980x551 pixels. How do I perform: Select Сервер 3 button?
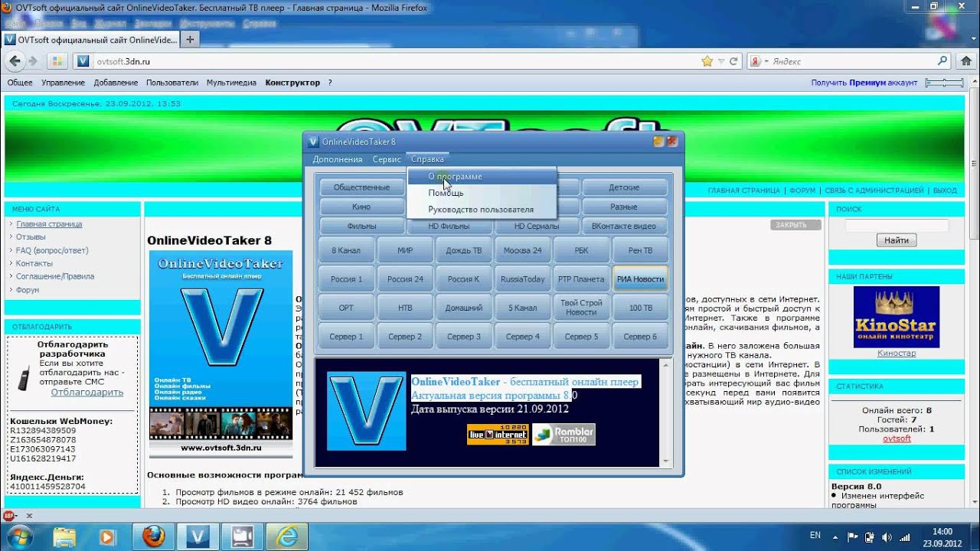click(x=464, y=337)
